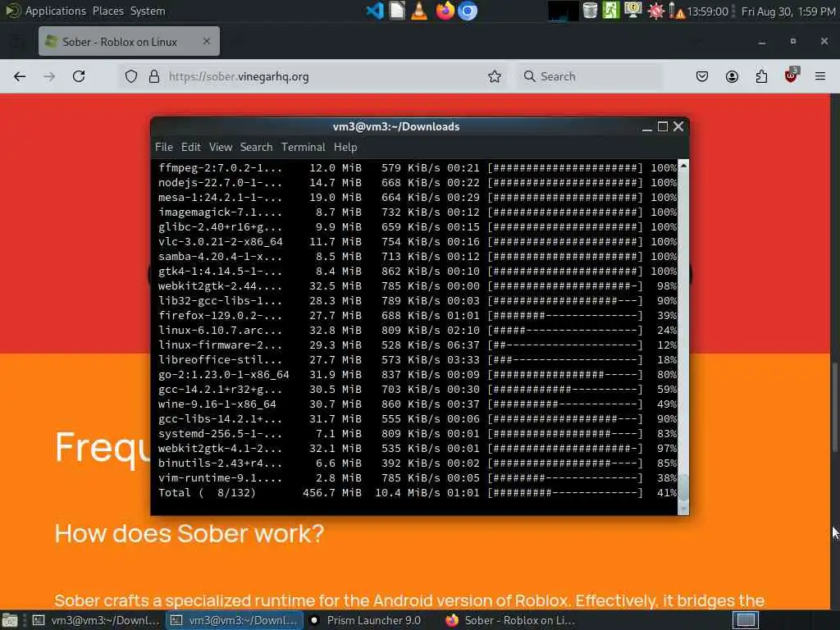Open the document editor launcher icon
The image size is (840, 630).
[x=397, y=11]
